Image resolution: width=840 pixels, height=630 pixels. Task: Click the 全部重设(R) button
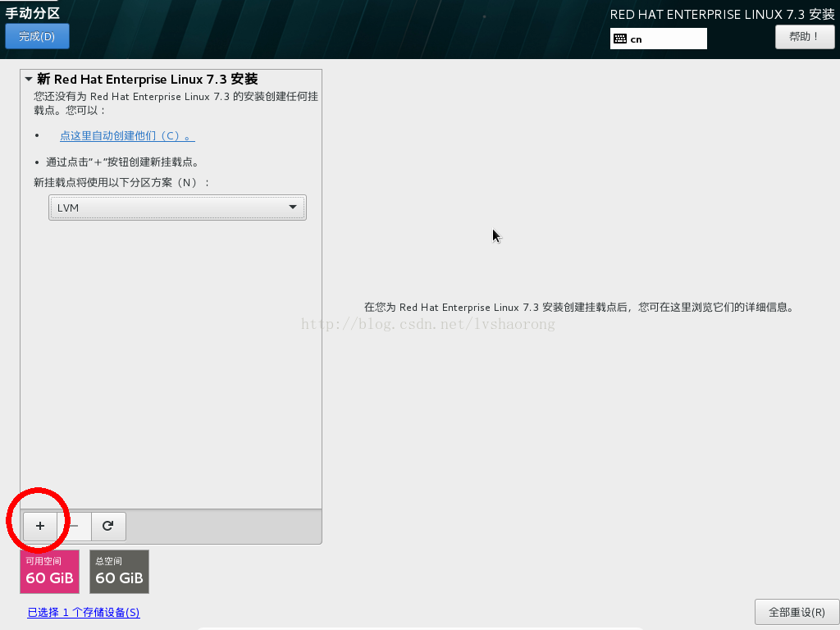point(797,612)
